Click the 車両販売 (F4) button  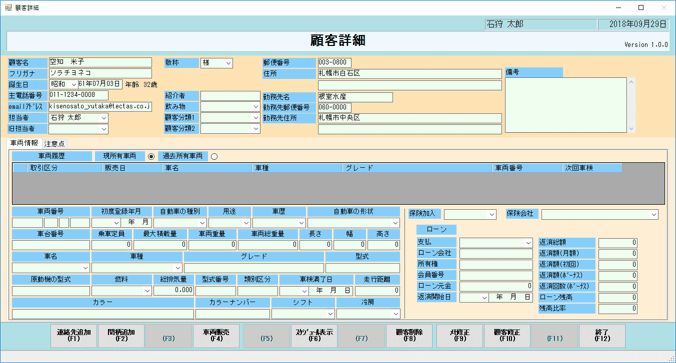216,335
